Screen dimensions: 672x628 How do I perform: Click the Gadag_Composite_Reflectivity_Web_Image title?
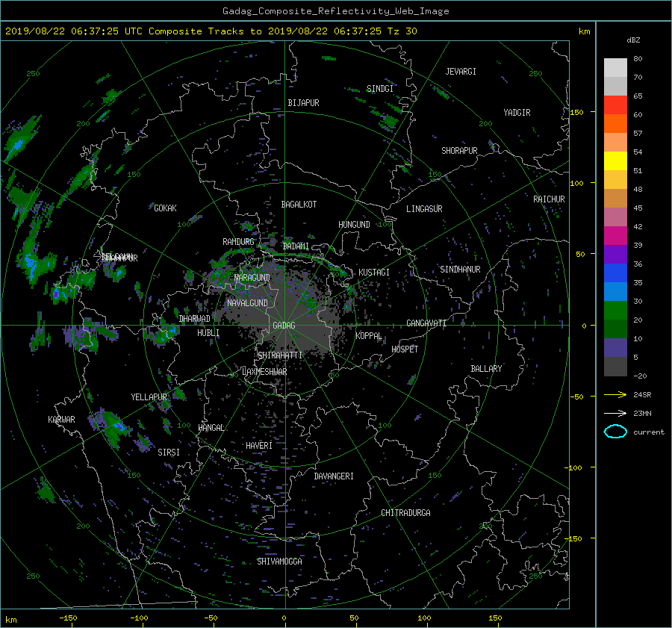pos(335,11)
